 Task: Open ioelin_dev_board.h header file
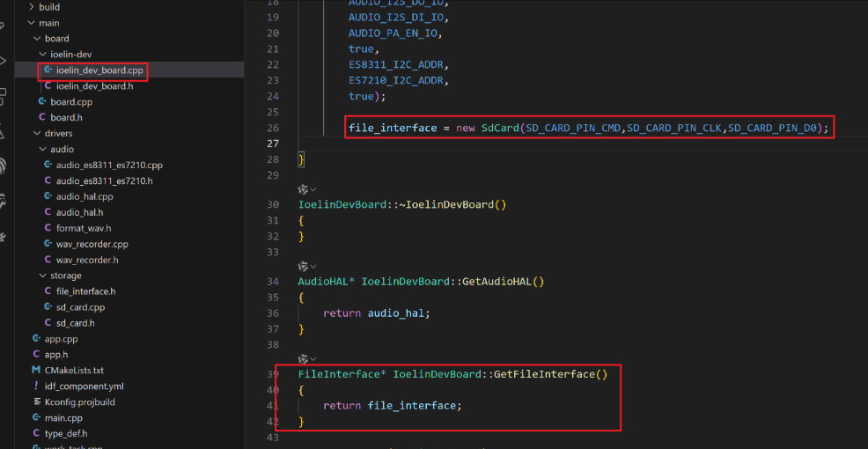pos(95,86)
